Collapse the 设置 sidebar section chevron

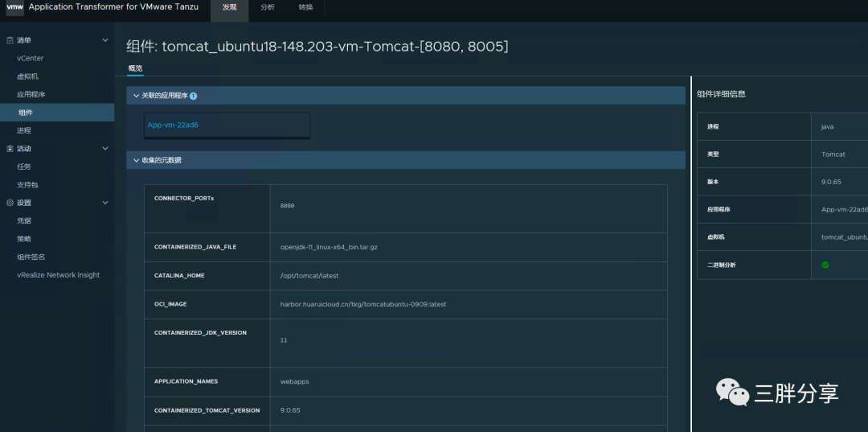pyautogui.click(x=105, y=203)
